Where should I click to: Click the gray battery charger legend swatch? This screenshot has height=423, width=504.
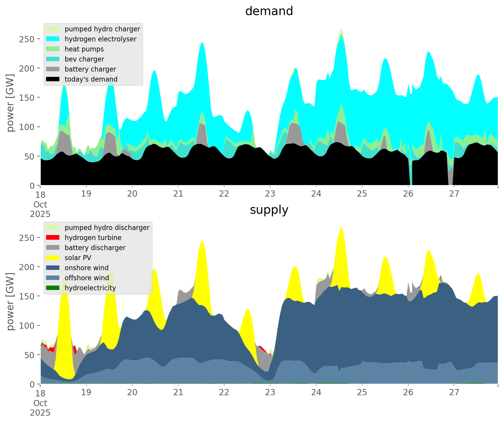pos(53,69)
